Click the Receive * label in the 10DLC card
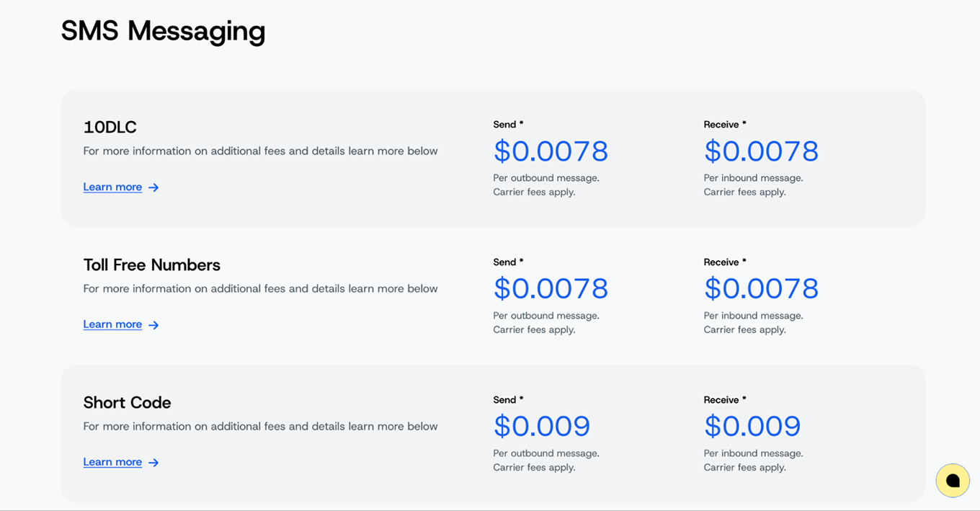The image size is (980, 511). tap(726, 125)
